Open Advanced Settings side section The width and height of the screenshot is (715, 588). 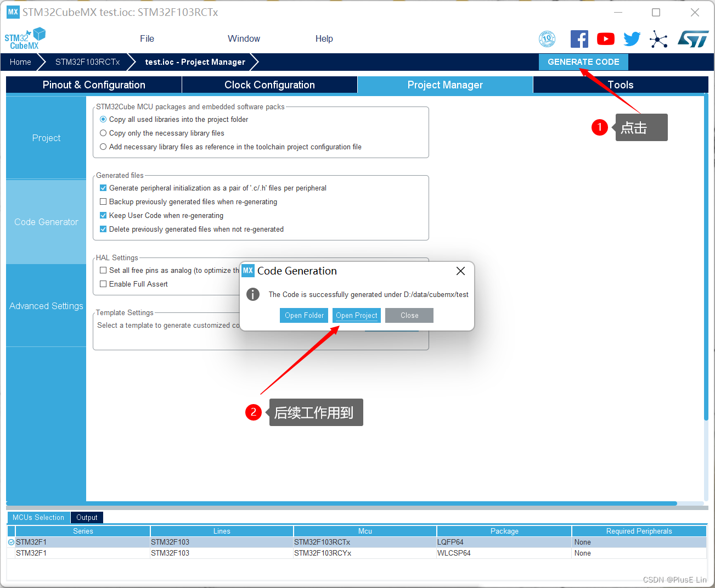(x=46, y=306)
